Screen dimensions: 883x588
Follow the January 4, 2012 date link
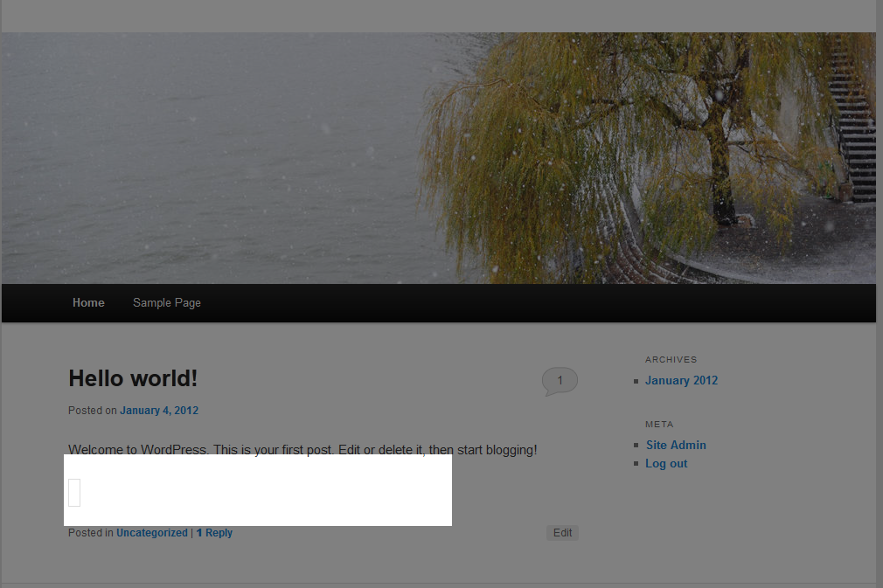click(x=159, y=411)
